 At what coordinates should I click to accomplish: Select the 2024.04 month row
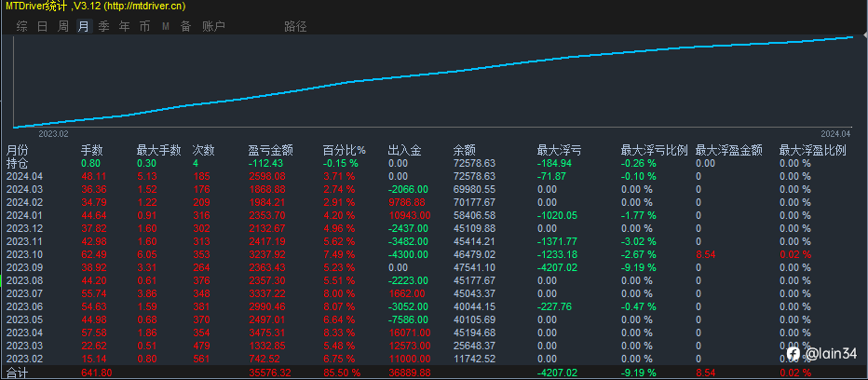434,176
